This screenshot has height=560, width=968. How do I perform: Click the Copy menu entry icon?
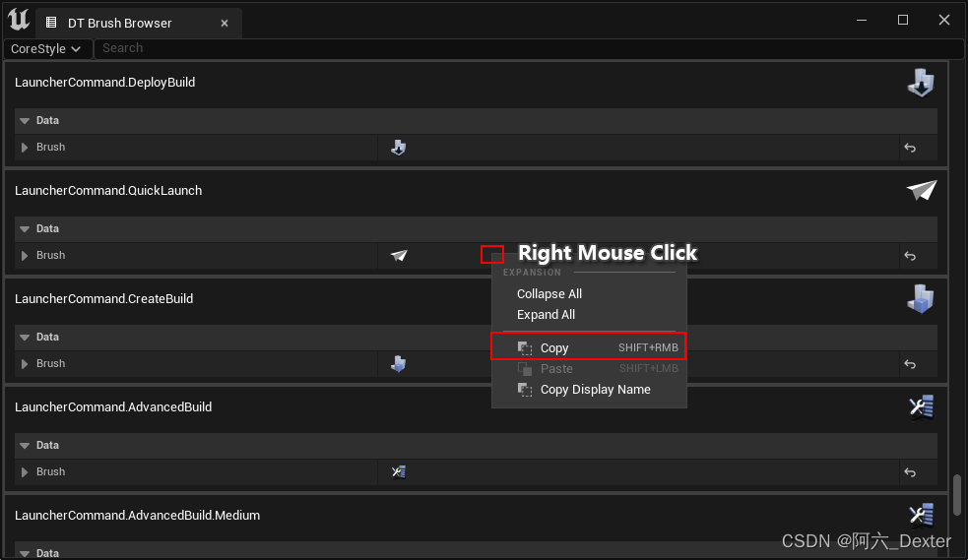point(525,348)
